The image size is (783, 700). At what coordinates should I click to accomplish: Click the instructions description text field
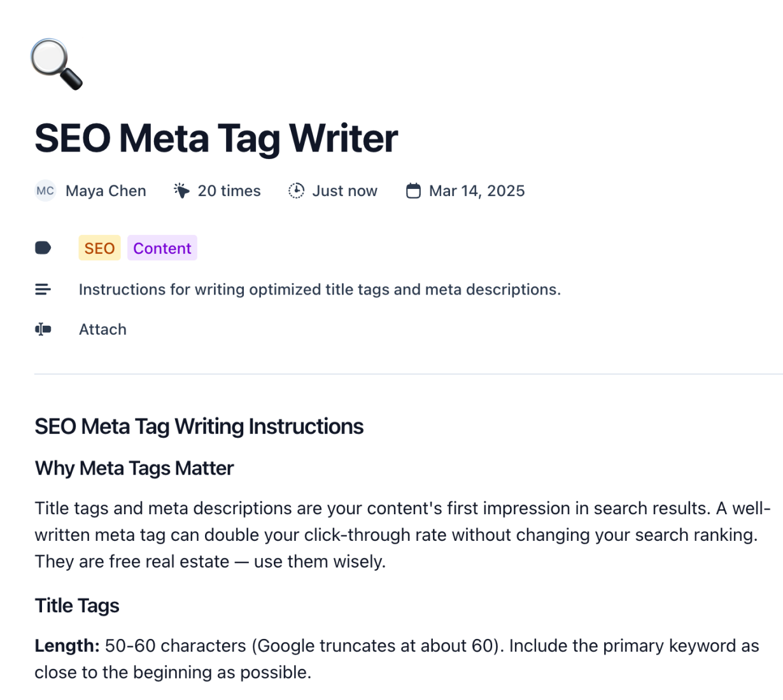point(320,289)
